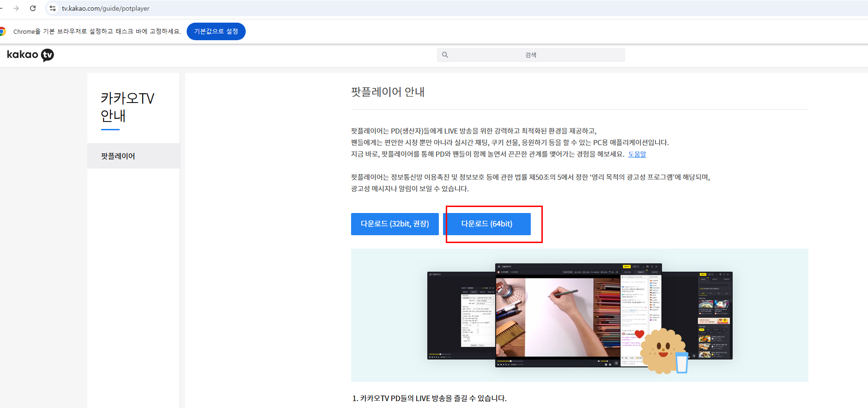
Task: Click the text '1. 카카오TV PD들의 LIVE 방송을 즐길 수 있습니다.'
Action: [x=429, y=398]
